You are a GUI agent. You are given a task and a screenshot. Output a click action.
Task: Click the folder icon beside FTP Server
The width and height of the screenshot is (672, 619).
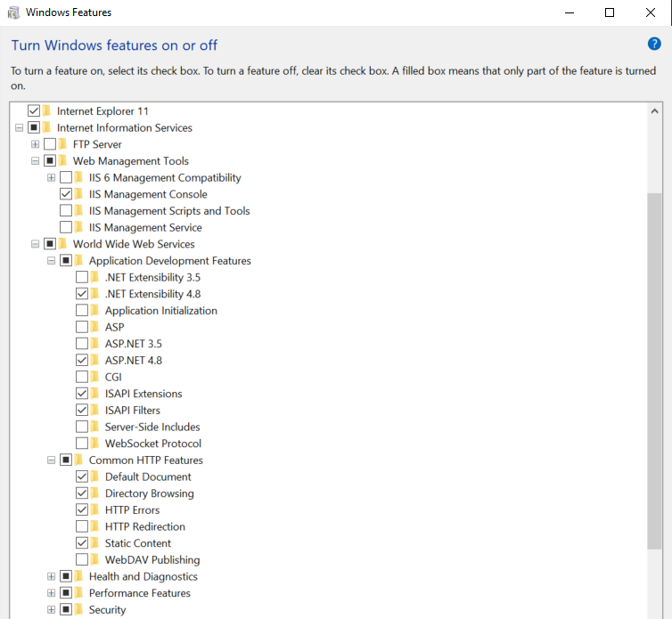click(63, 144)
